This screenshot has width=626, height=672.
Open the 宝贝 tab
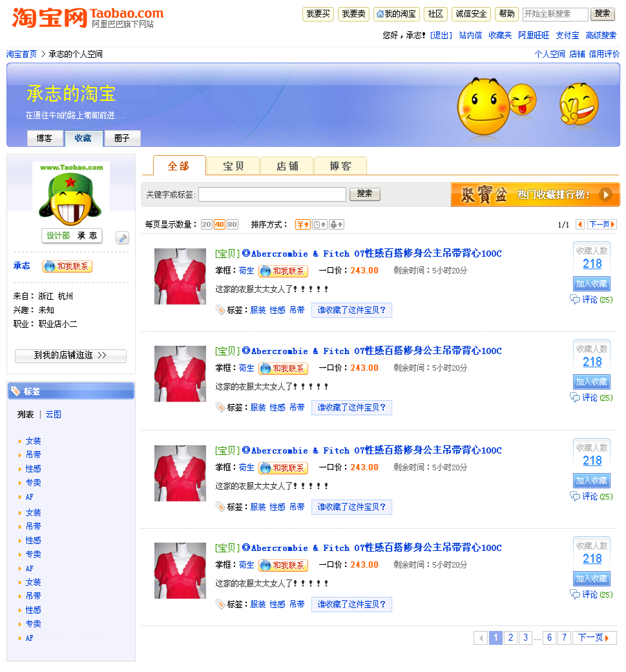233,166
